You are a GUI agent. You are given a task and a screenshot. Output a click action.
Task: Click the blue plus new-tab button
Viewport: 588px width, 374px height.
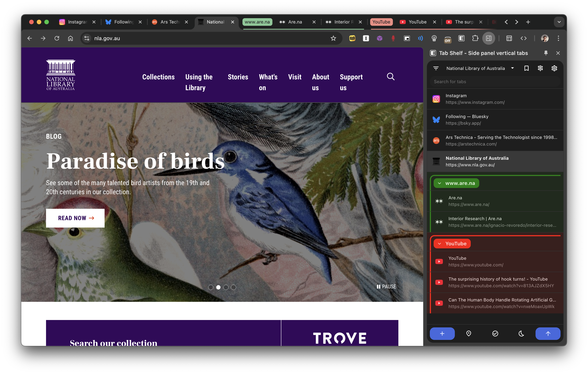(442, 333)
